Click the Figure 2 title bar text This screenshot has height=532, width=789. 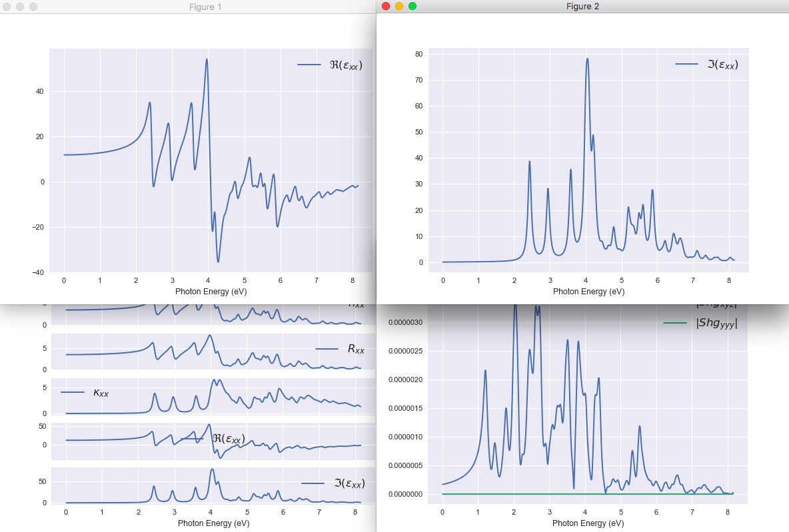coord(582,6)
